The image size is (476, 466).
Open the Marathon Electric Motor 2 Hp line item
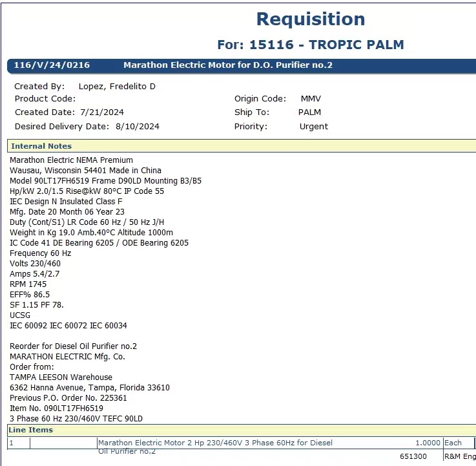coord(215,443)
